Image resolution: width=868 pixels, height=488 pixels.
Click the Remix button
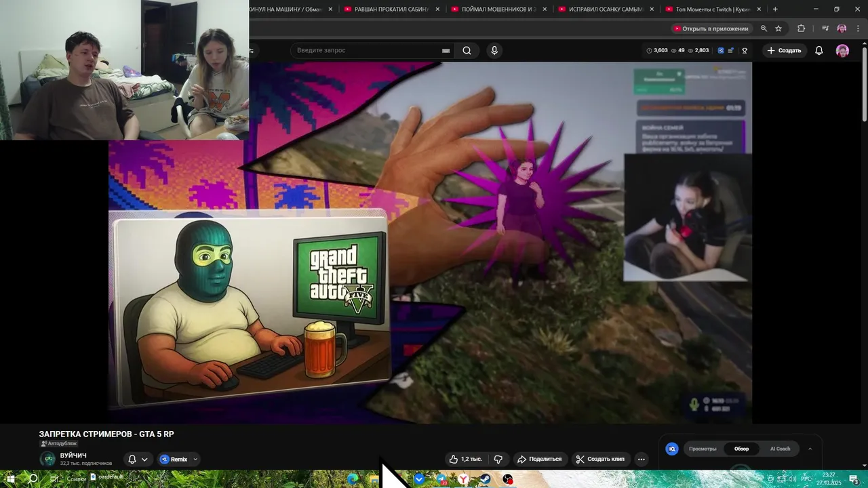tap(174, 459)
